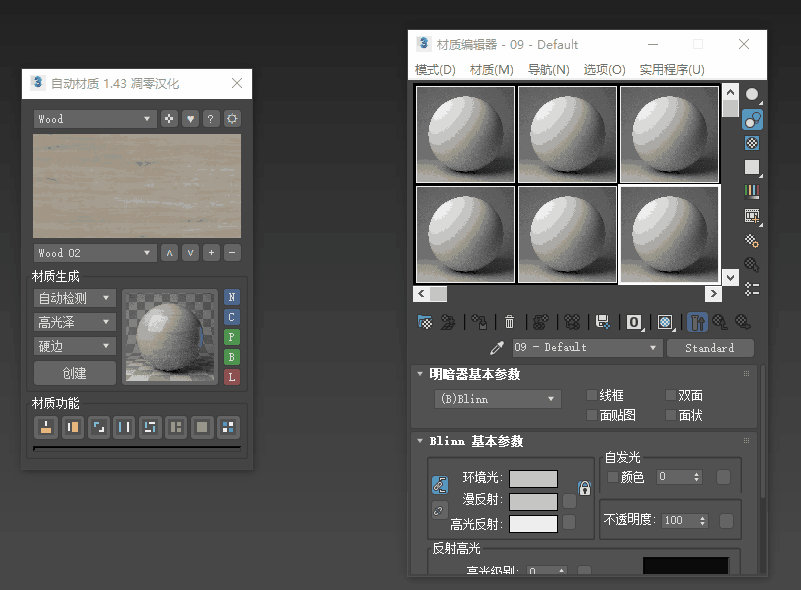
Task: Enable the 自发光 颜色 checkbox
Action: (612, 477)
